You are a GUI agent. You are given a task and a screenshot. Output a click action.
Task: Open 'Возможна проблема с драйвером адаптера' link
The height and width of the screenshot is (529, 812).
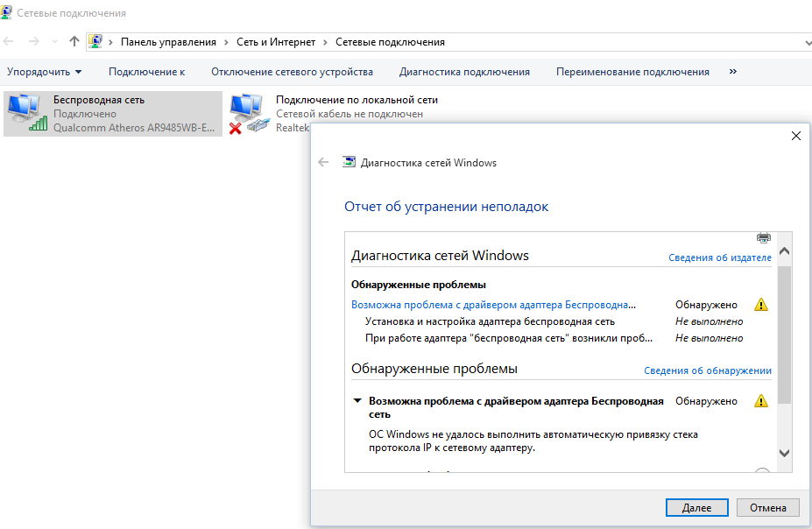coord(493,305)
